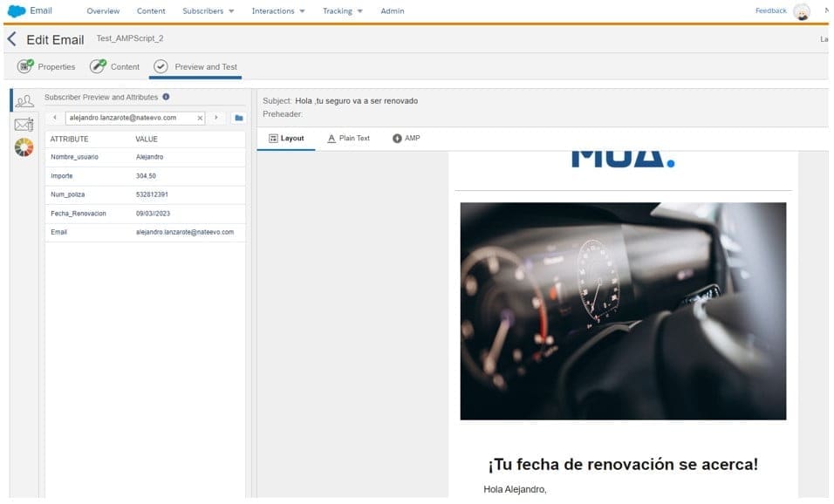
Task: Open the color wheel sidebar panel
Action: tap(24, 147)
